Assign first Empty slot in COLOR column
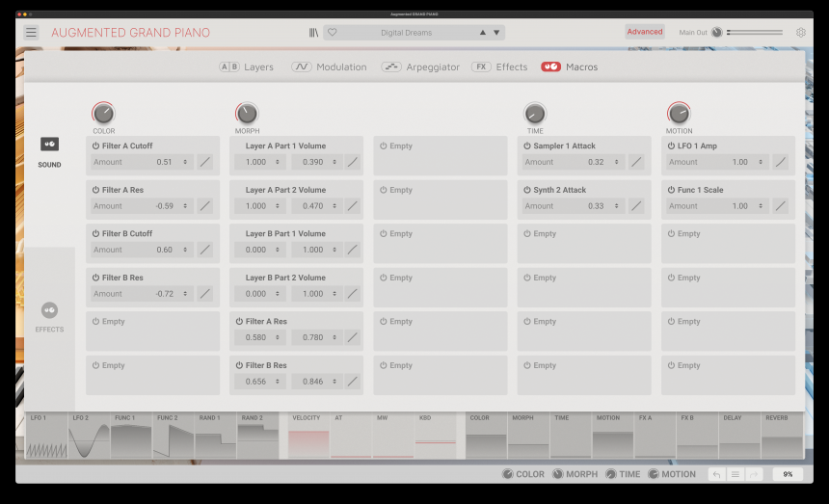This screenshot has height=504, width=829. [152, 331]
